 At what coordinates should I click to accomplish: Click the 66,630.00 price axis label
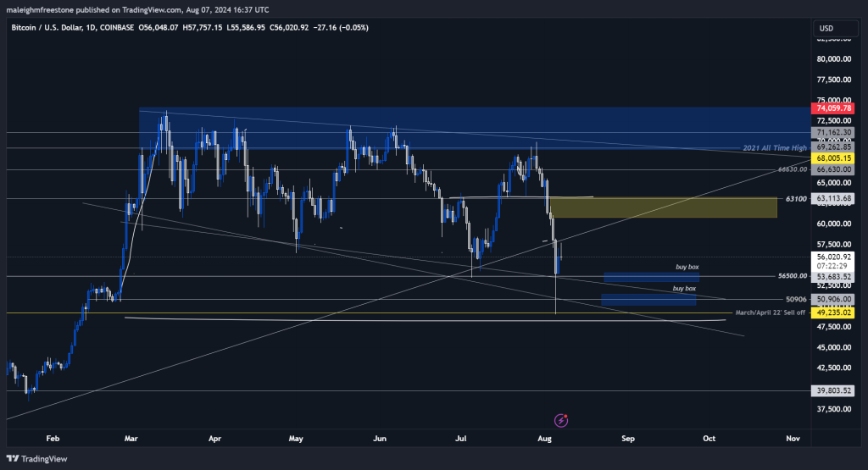[x=832, y=169]
